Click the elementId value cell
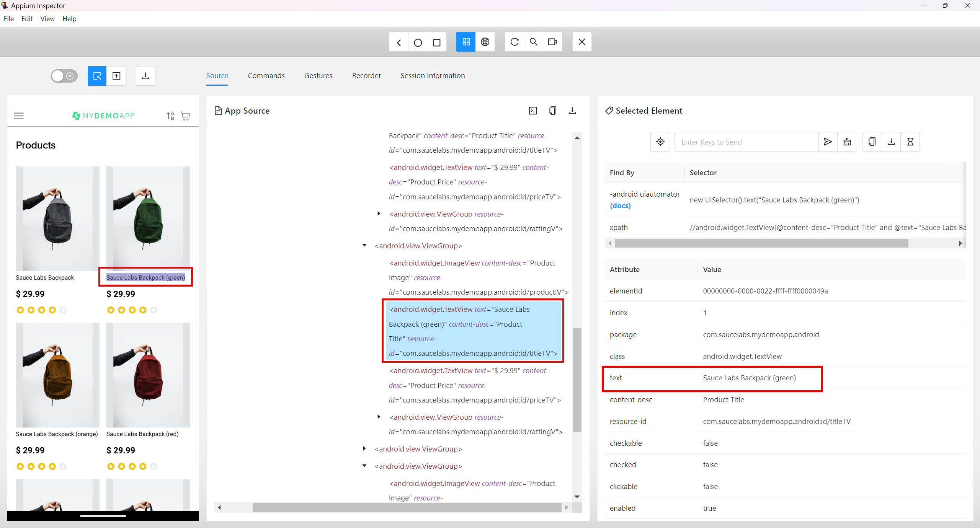 pos(765,291)
